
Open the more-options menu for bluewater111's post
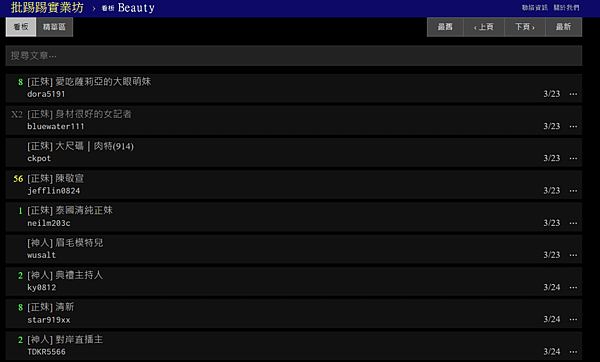pyautogui.click(x=573, y=126)
